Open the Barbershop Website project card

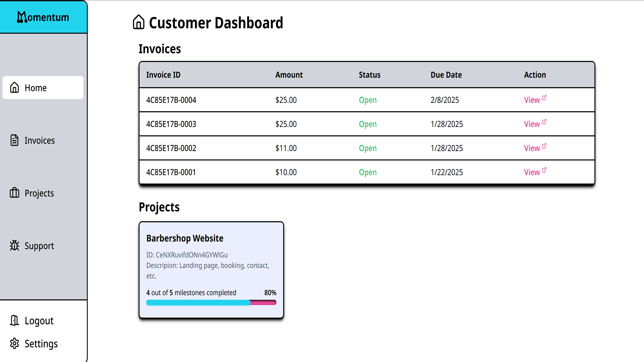pos(185,238)
